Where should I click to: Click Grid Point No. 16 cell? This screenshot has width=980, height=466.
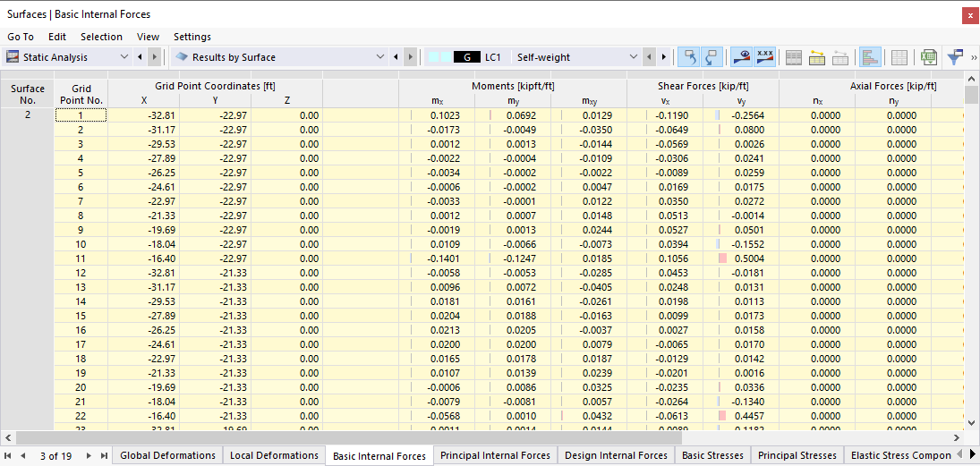click(81, 330)
